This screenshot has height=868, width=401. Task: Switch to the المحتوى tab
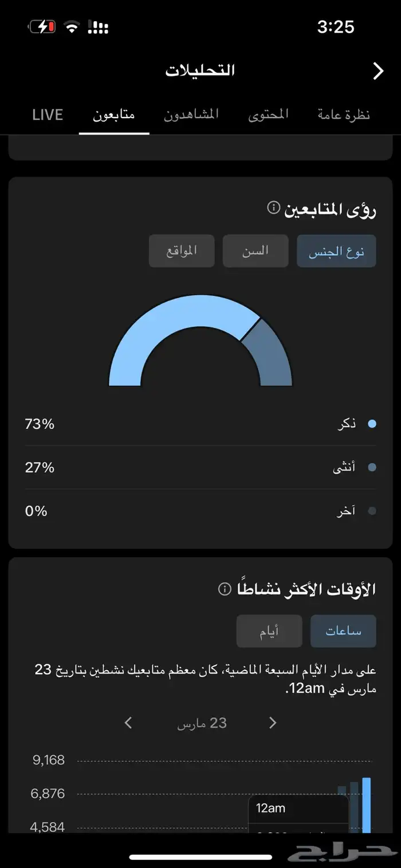268,115
